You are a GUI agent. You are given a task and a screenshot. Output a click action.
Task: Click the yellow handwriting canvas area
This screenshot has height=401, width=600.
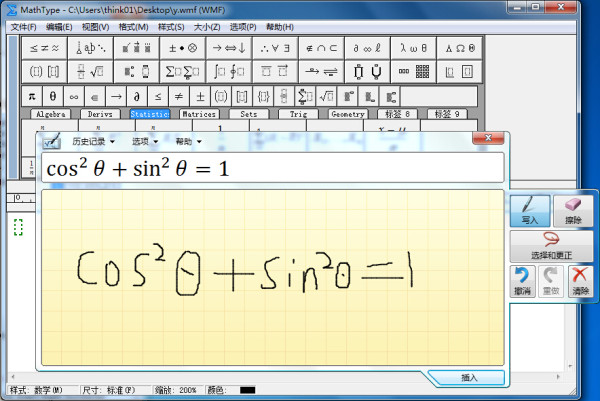point(272,277)
